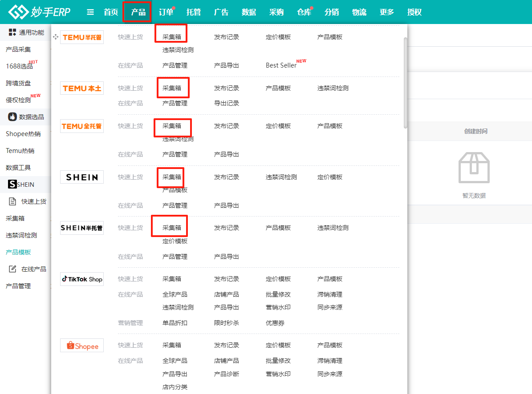Viewport: 532px width, 394px height.
Task: Select the TEMU半托管 platform logo
Action: 82,37
